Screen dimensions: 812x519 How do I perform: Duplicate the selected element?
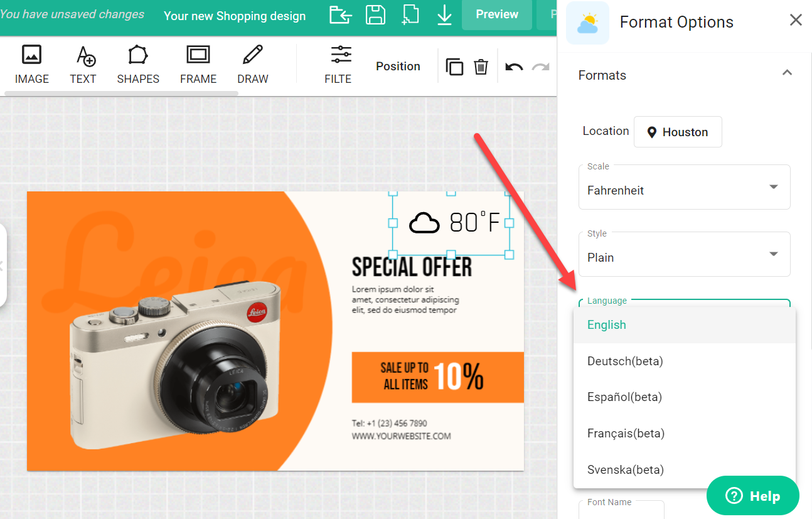click(x=454, y=67)
